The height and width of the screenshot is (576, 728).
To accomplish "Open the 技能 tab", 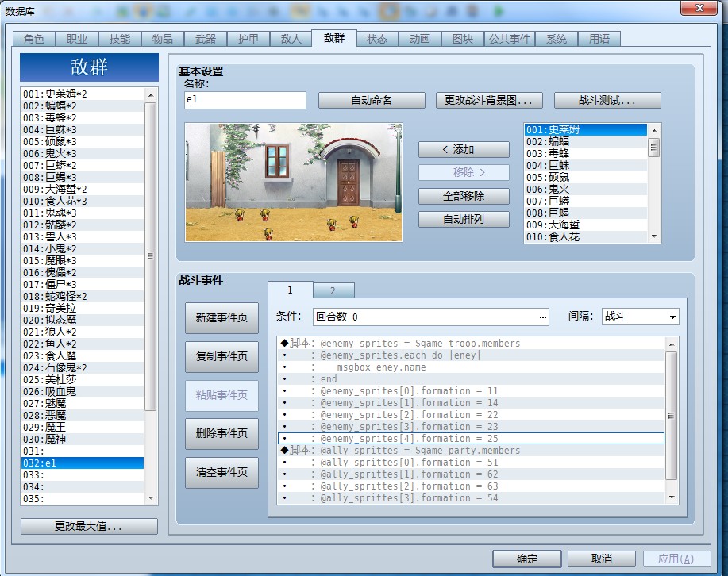I will click(120, 39).
